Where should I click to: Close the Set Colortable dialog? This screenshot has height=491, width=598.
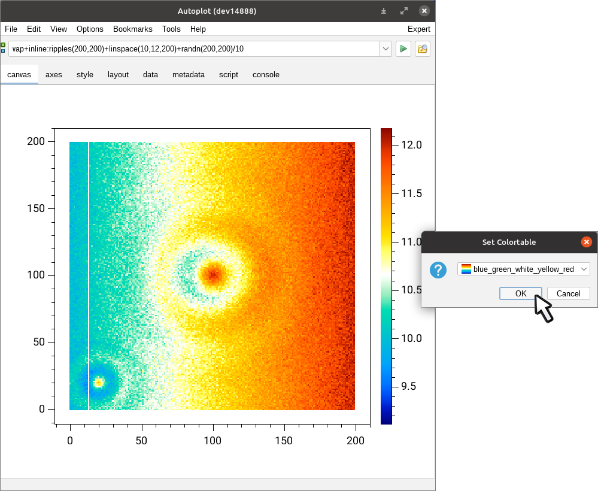pyautogui.click(x=586, y=242)
